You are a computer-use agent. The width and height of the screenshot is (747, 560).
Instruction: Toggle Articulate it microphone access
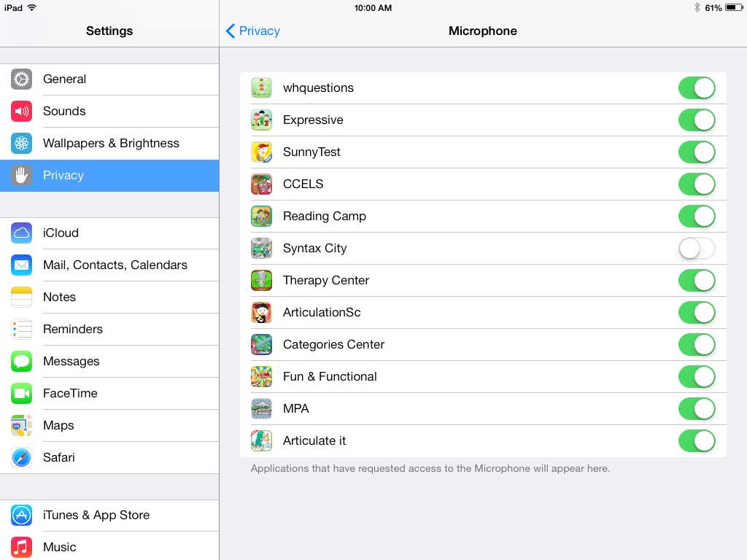point(697,441)
